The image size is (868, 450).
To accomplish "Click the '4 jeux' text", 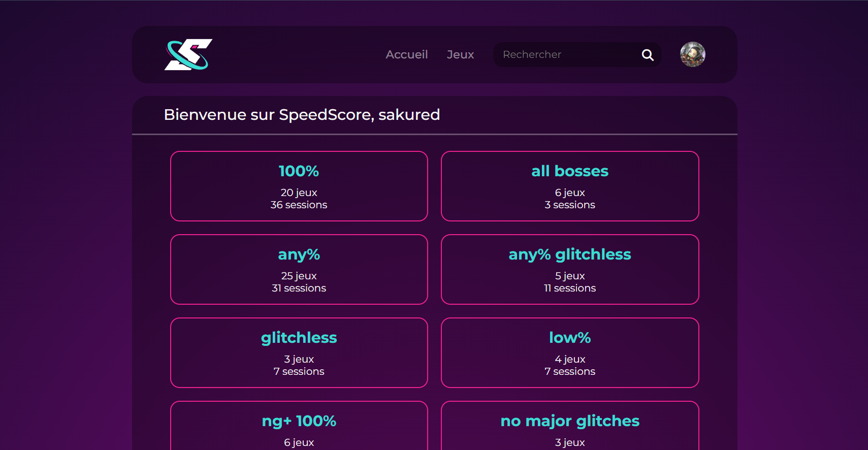I will tap(570, 359).
